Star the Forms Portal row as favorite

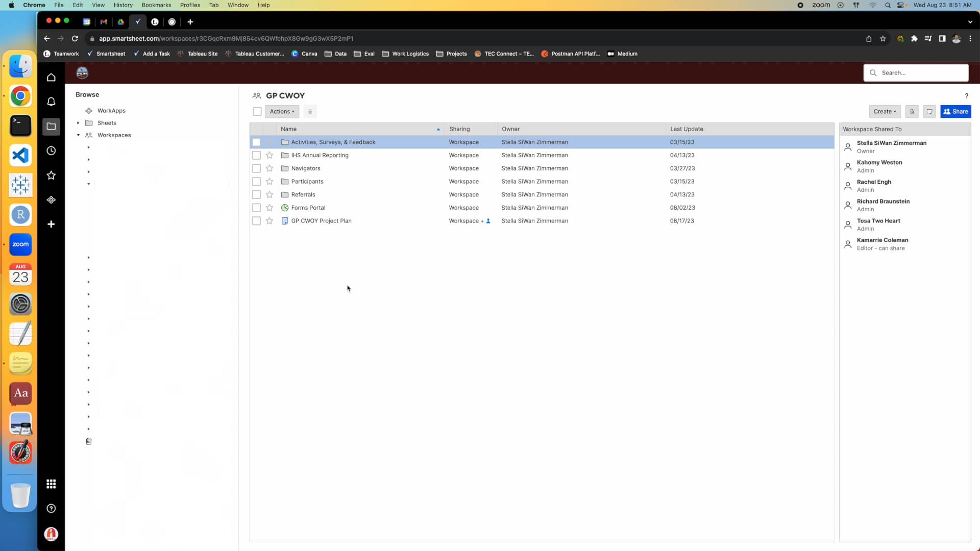[x=269, y=208]
